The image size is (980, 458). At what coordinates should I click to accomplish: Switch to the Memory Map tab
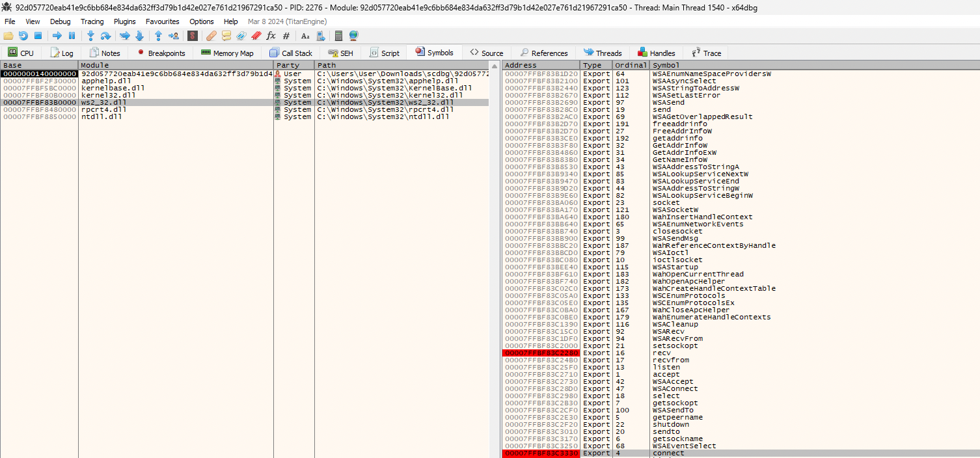click(x=227, y=53)
